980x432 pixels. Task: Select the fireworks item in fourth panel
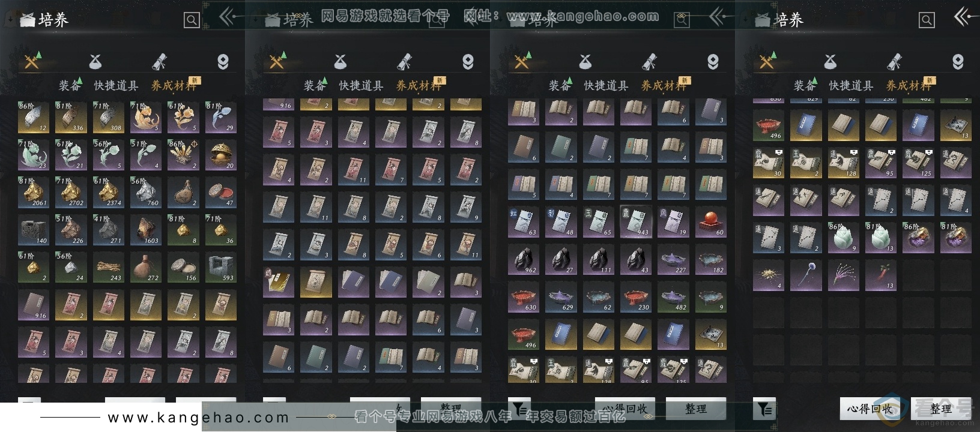pyautogui.click(x=844, y=275)
